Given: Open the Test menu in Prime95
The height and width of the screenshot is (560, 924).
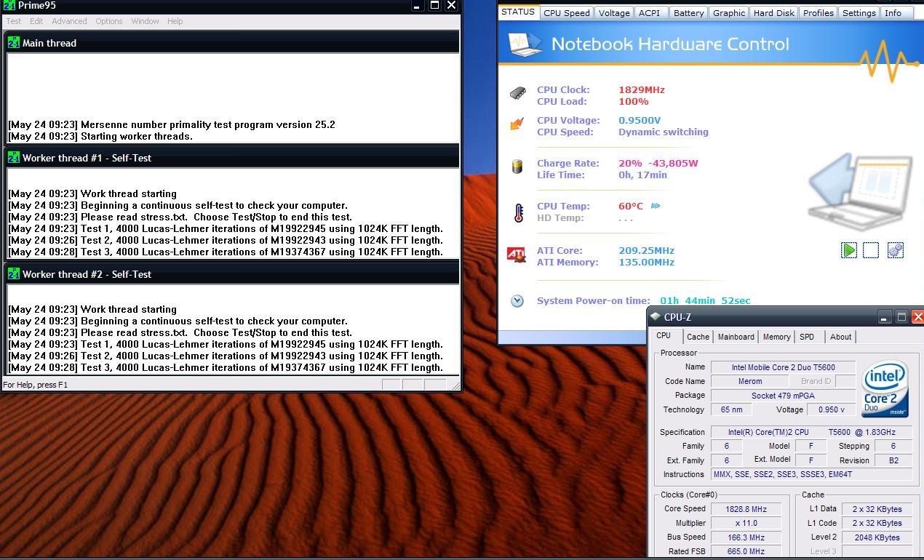Looking at the screenshot, I should click(x=14, y=21).
